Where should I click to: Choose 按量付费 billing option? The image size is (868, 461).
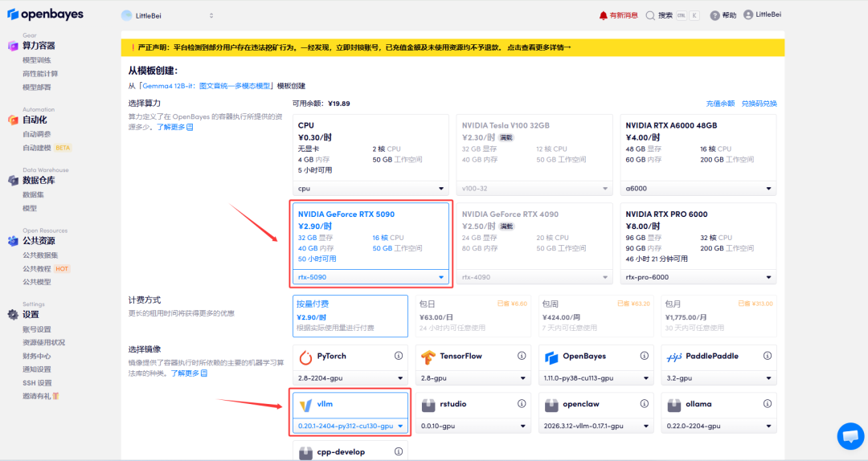350,316
